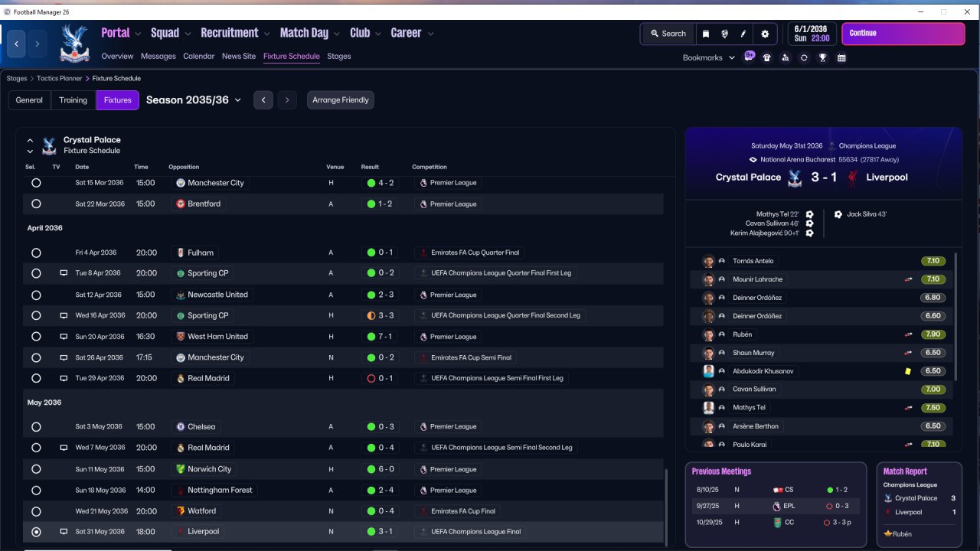The image size is (980, 551).
Task: Click the circular arrows shortcut icon
Action: 804,57
